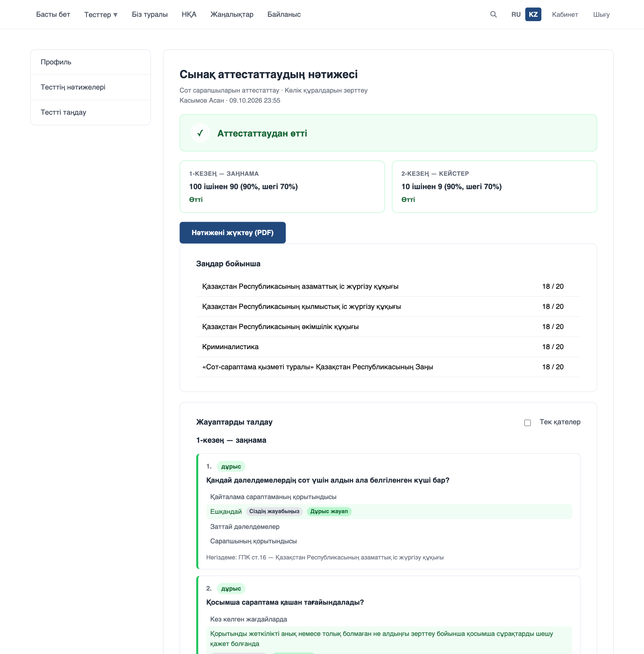Click the 1-кезең — Заңнама result card
The width and height of the screenshot is (644, 654).
tap(282, 187)
